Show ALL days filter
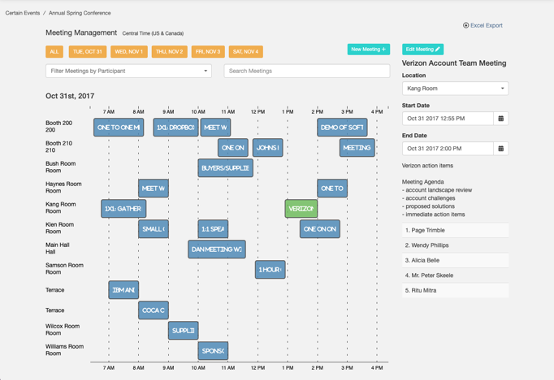Image resolution: width=554 pixels, height=380 pixels. [x=54, y=52]
